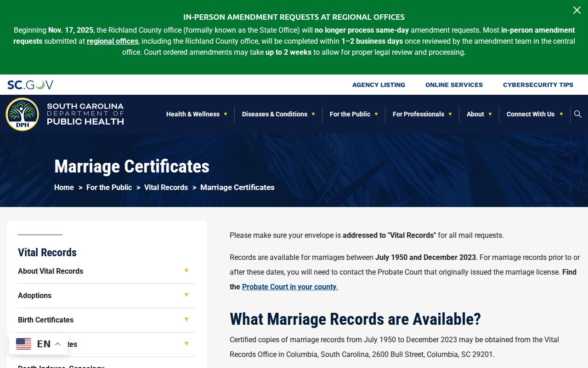Click the South Carolina Department of Public Health wordmark

tap(85, 114)
